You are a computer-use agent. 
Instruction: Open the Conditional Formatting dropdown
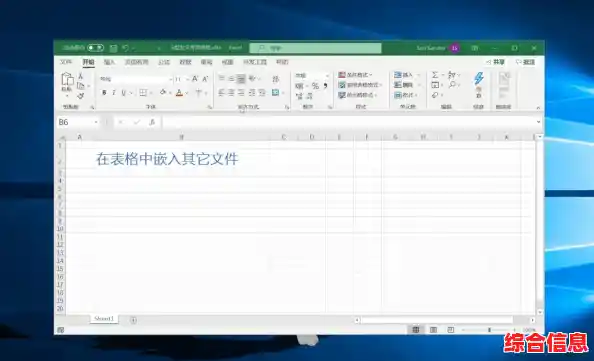click(355, 75)
